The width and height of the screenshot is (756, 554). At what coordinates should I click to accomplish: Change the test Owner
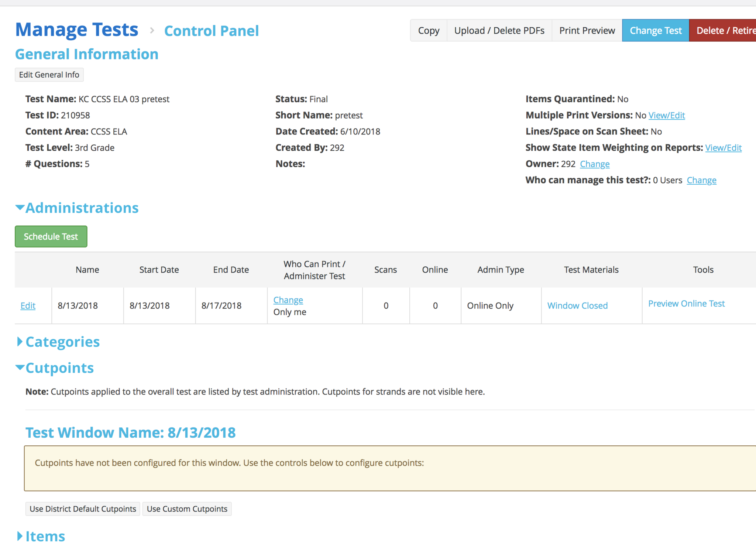point(594,164)
